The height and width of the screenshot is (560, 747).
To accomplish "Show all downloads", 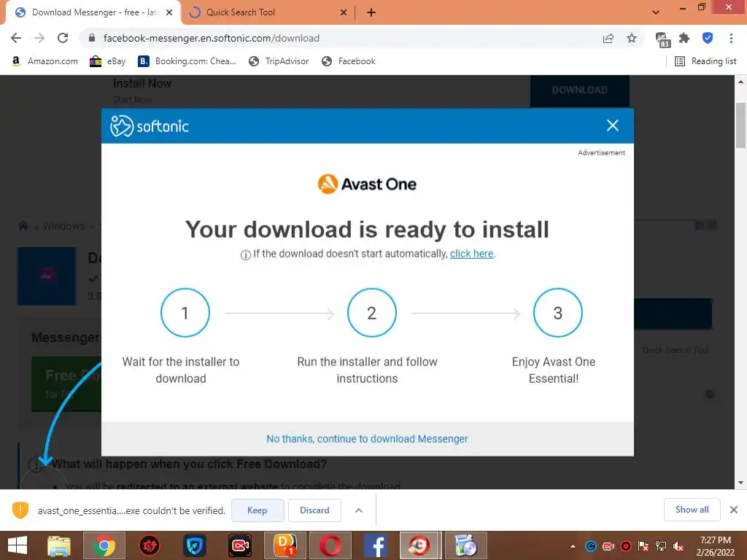I will [692, 510].
